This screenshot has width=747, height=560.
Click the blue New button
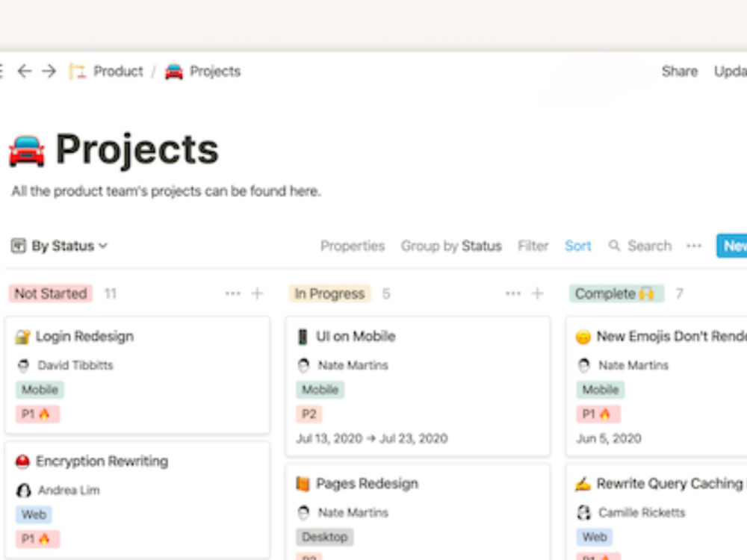pos(735,246)
